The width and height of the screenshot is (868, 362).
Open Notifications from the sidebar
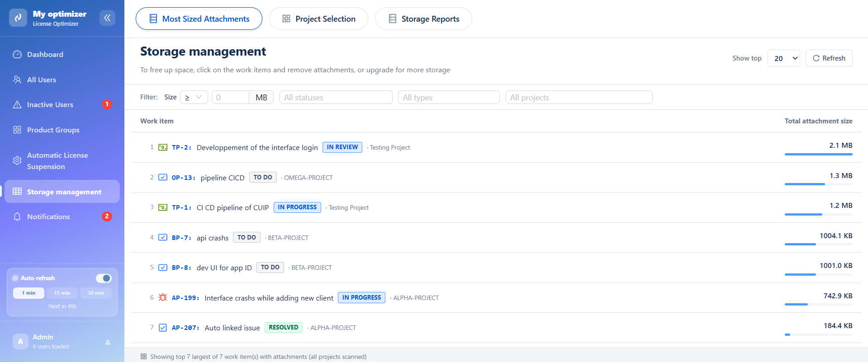click(x=62, y=216)
